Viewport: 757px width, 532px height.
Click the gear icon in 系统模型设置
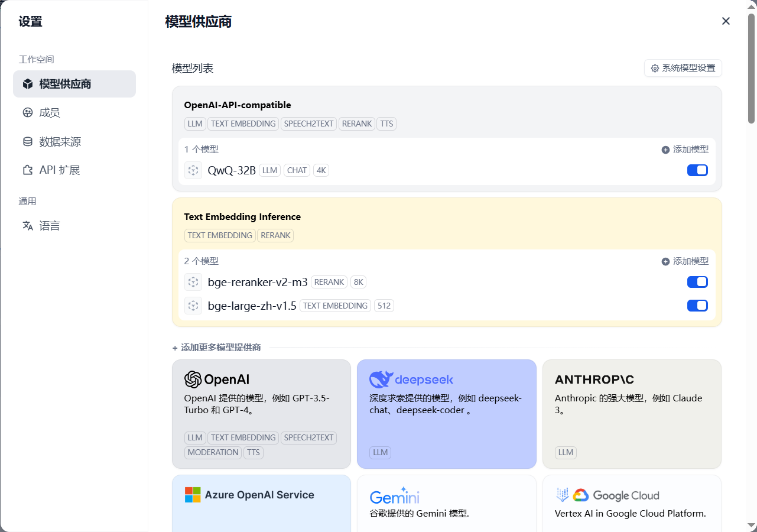pos(655,68)
